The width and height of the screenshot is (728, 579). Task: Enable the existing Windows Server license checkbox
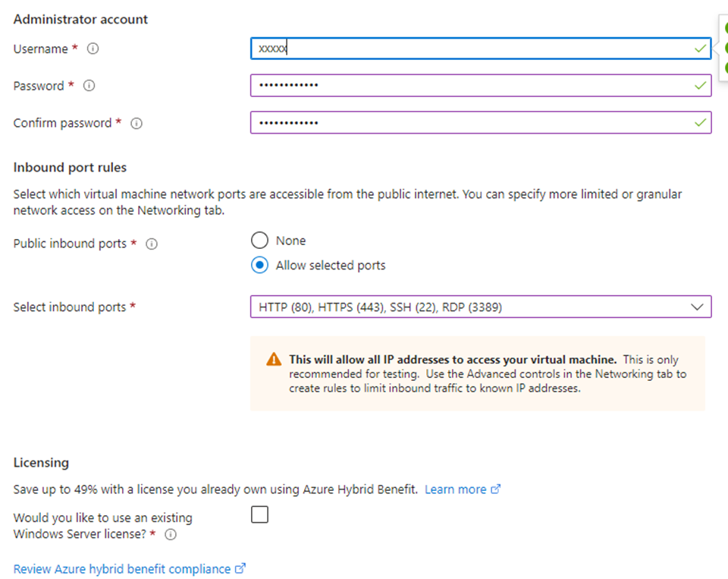pyautogui.click(x=259, y=514)
